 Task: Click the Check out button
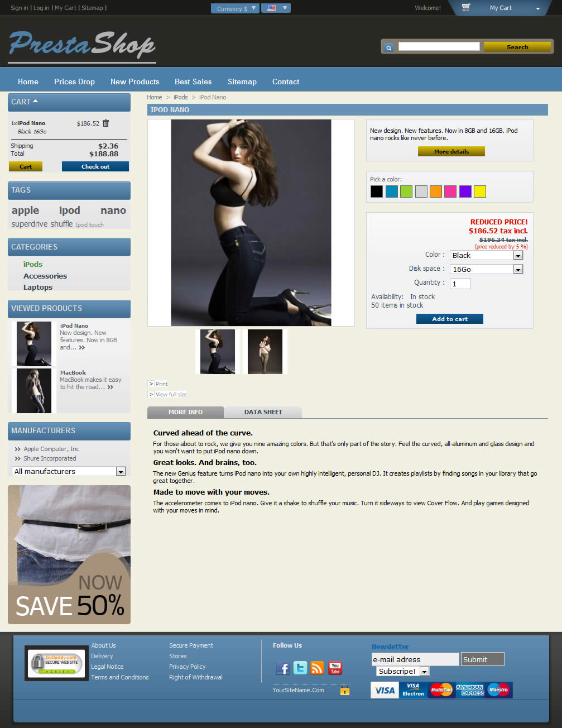pos(95,166)
